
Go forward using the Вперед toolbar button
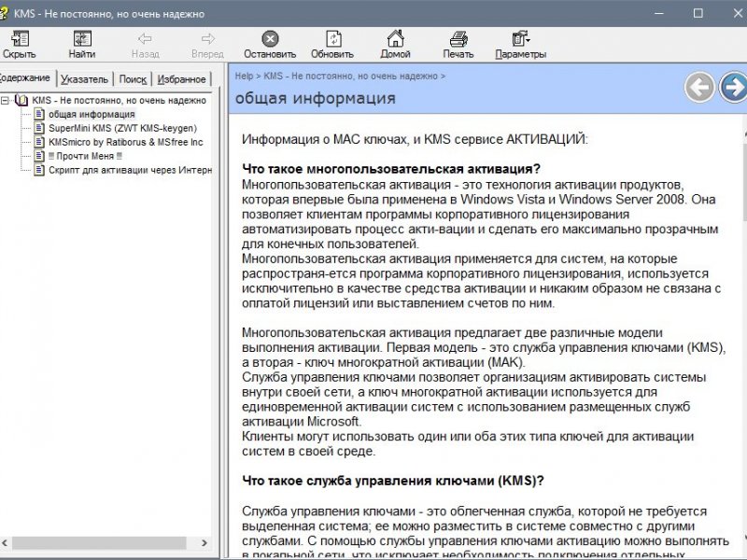(207, 44)
